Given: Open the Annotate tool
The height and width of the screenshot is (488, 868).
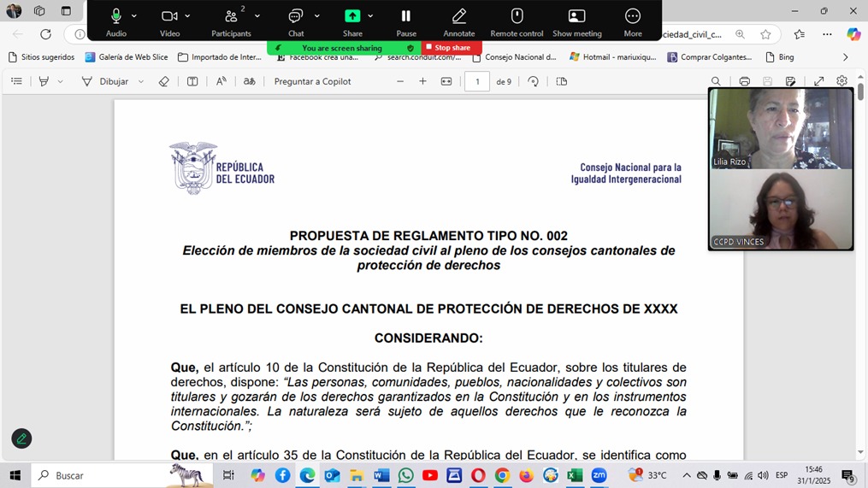Looking at the screenshot, I should 459,22.
